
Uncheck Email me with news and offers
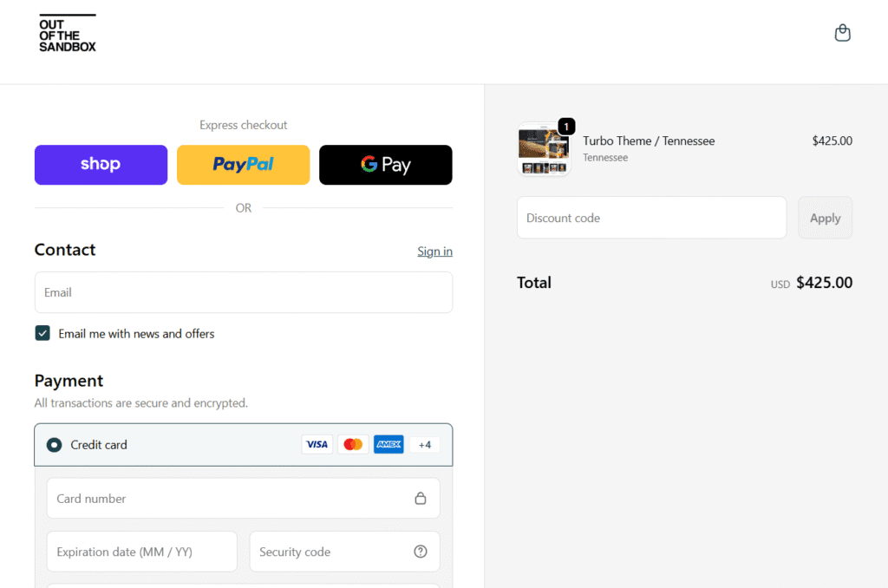click(42, 333)
